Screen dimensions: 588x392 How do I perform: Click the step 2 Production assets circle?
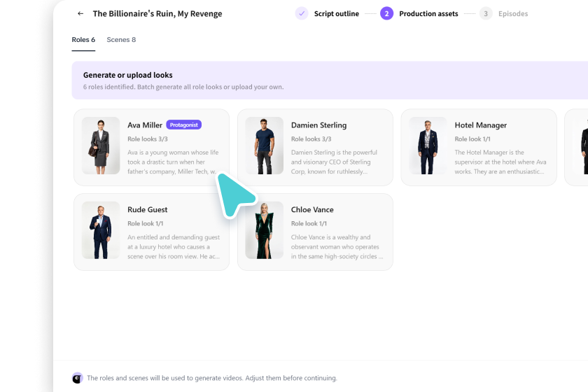386,13
